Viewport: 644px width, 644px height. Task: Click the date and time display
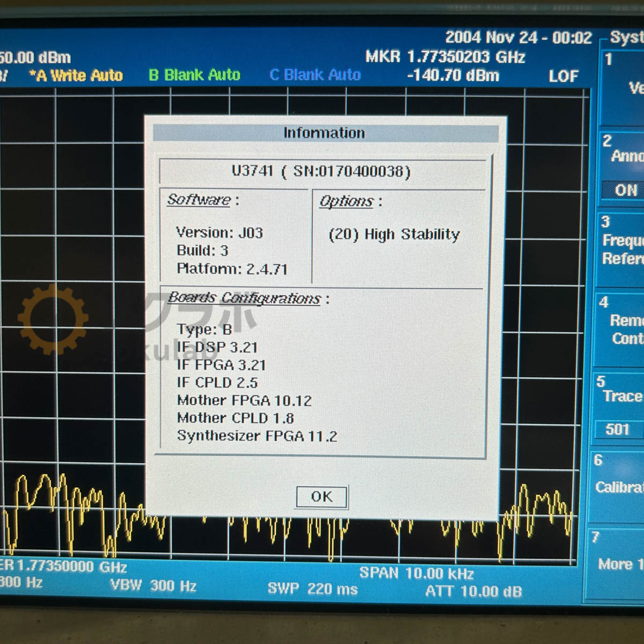(x=518, y=38)
